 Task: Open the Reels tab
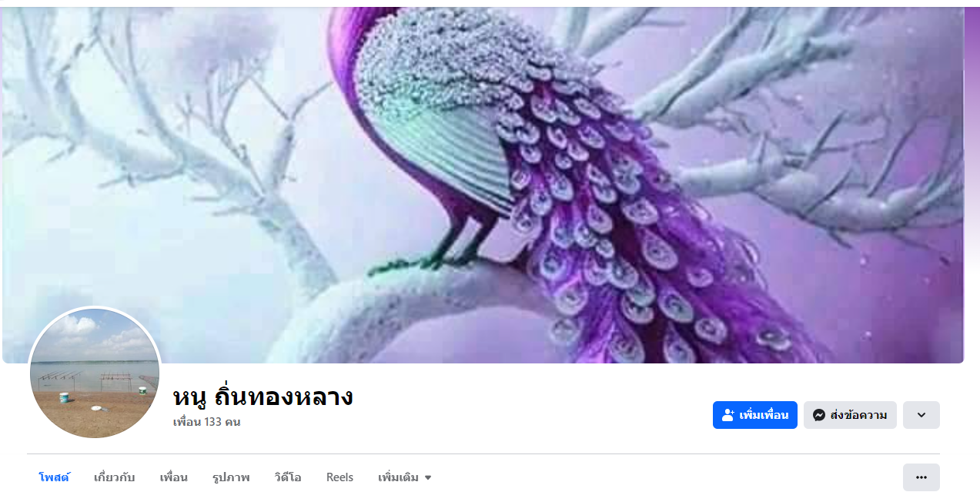[339, 477]
